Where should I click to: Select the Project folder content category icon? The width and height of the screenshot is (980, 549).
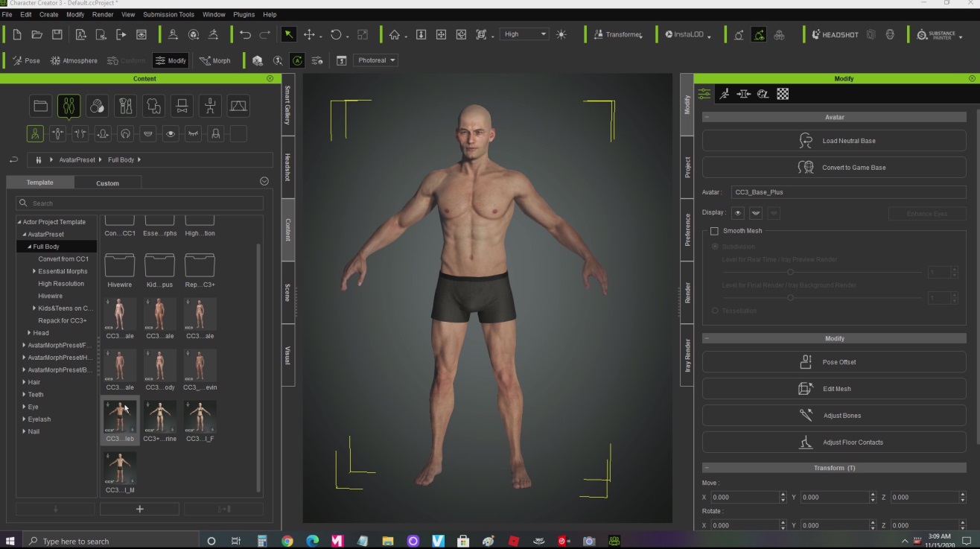click(x=41, y=106)
